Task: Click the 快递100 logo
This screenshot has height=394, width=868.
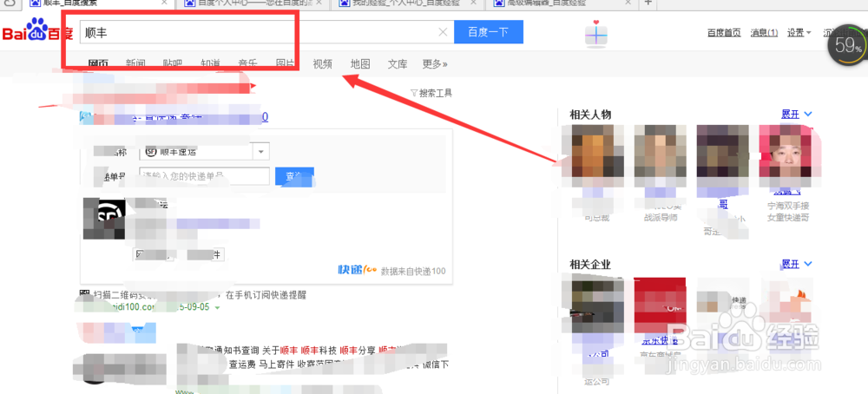Action: point(357,270)
